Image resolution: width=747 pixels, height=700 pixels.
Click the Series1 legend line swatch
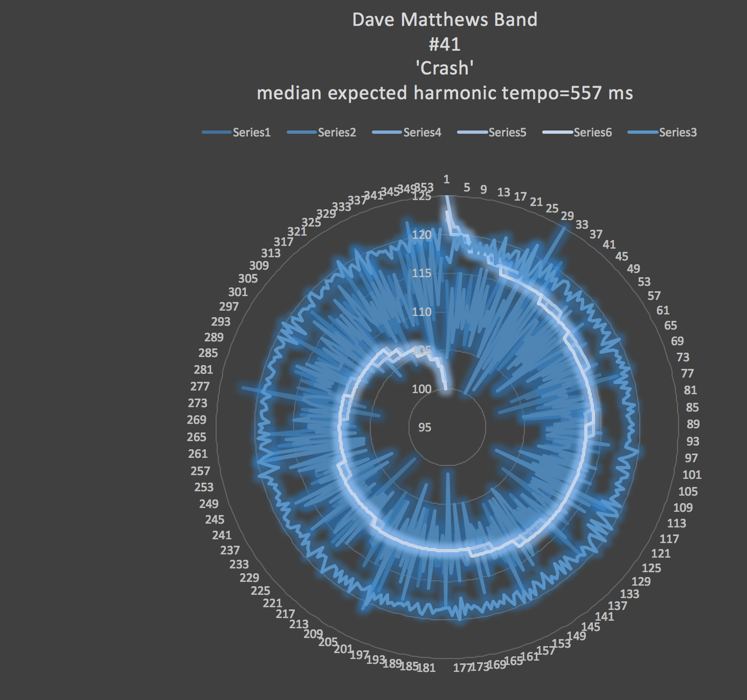[x=217, y=133]
